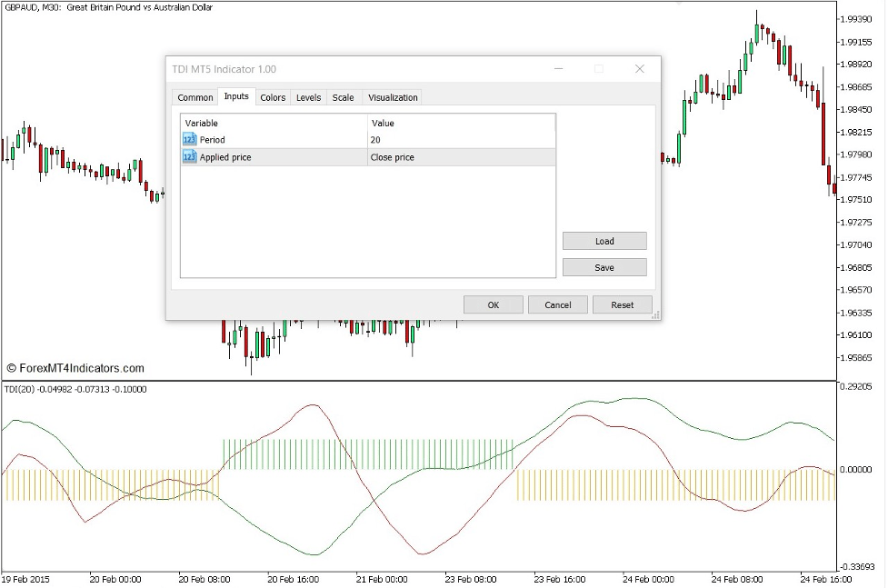Select the Levels tab
Viewport: 888px width, 588px height.
[308, 97]
